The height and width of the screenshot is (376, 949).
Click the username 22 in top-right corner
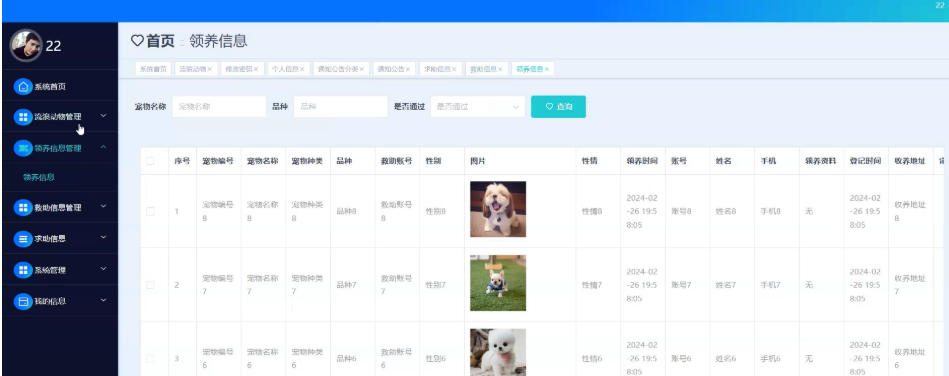click(940, 5)
